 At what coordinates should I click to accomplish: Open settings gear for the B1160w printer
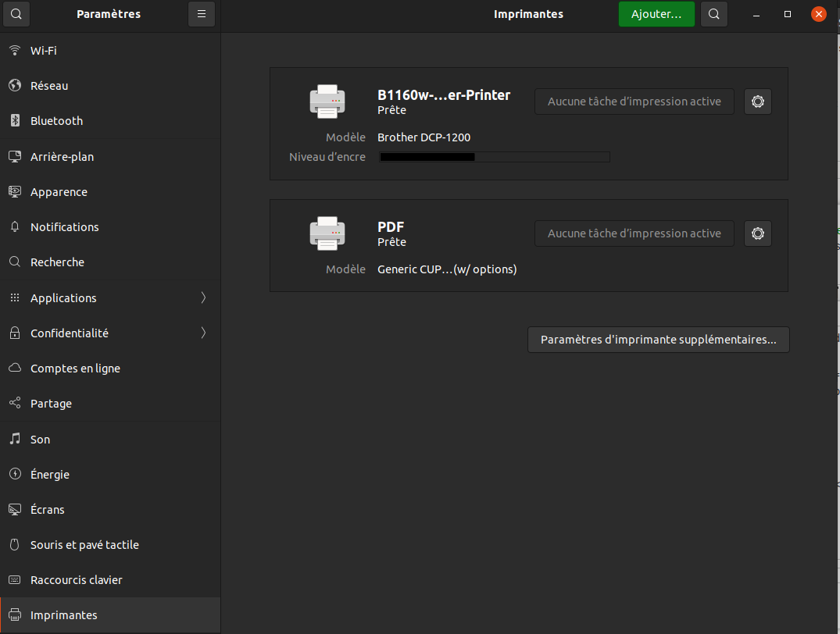[x=757, y=102]
